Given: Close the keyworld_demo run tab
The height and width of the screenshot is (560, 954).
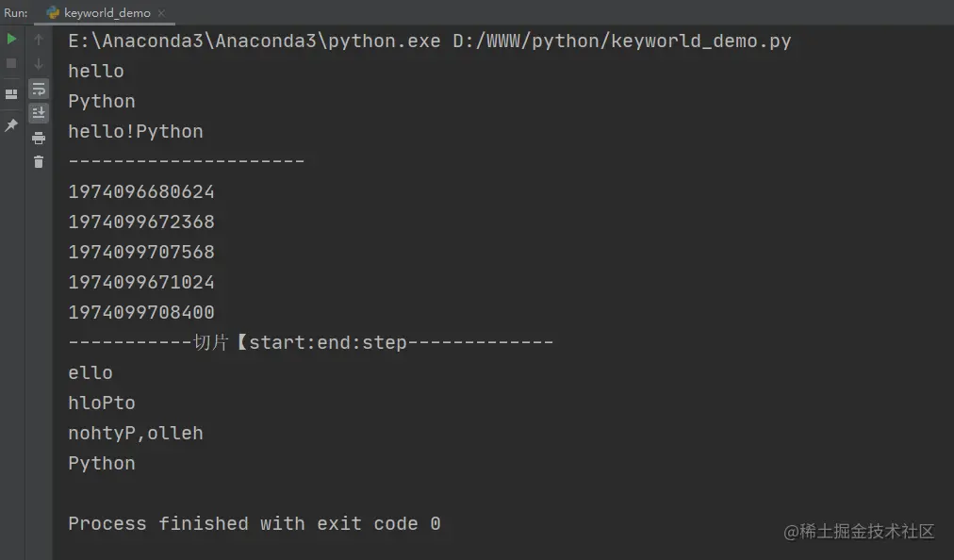Looking at the screenshot, I should tap(161, 13).
